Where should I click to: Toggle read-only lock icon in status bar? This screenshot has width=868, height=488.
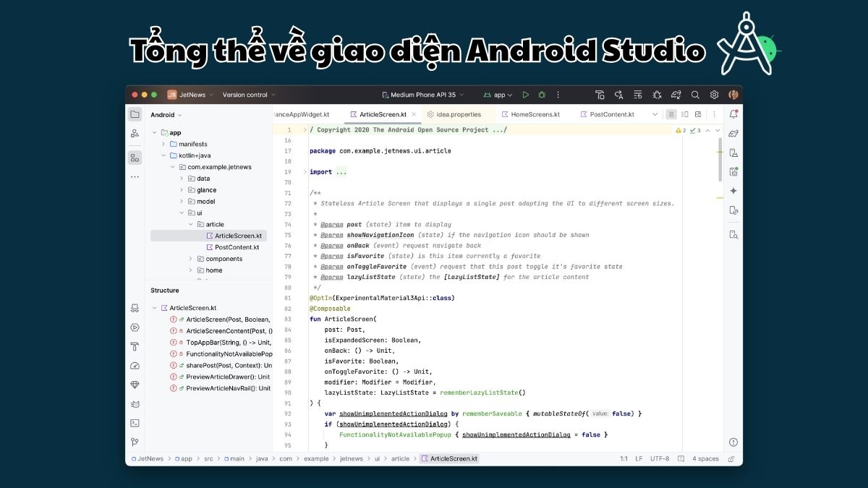pyautogui.click(x=731, y=458)
